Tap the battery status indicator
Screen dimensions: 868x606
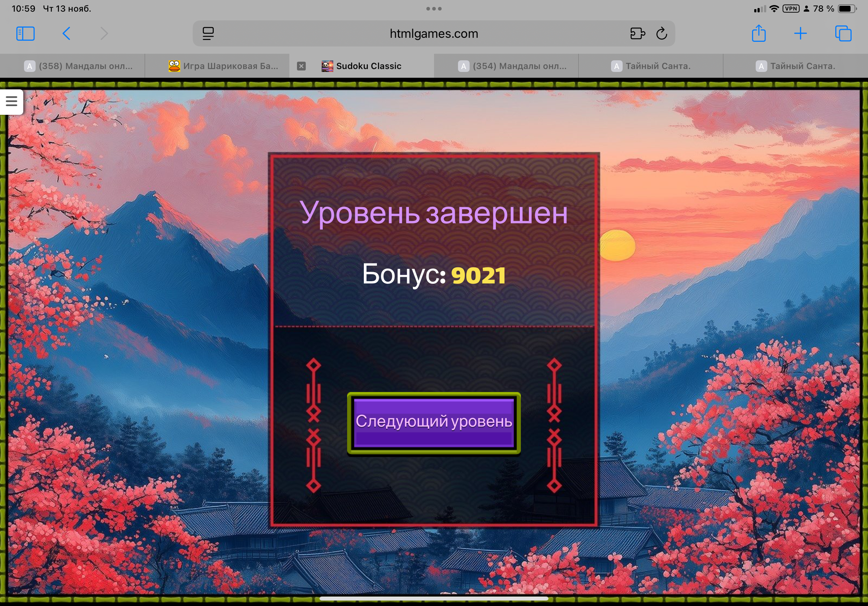pyautogui.click(x=847, y=9)
